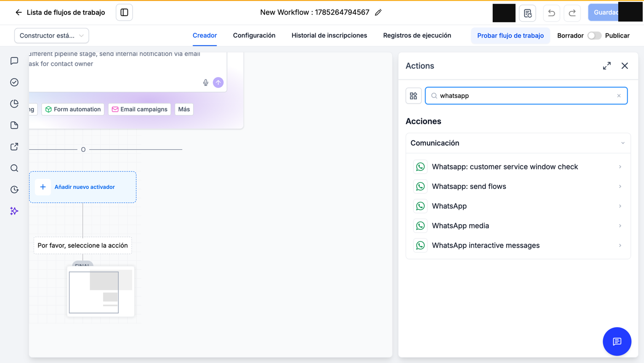Open the customer service window check chevron

(620, 167)
